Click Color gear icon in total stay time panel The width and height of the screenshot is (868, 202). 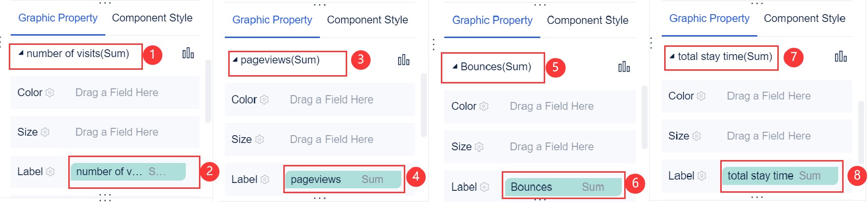point(701,96)
